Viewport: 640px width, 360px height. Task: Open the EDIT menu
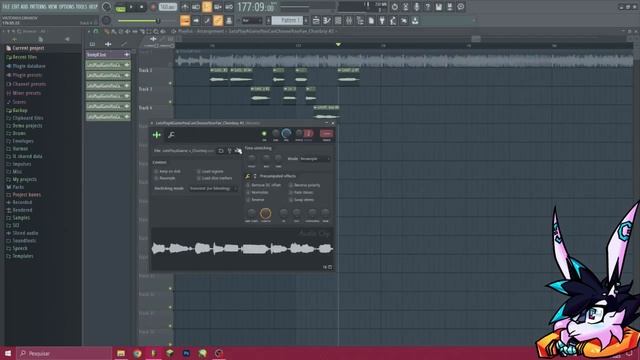coord(16,7)
